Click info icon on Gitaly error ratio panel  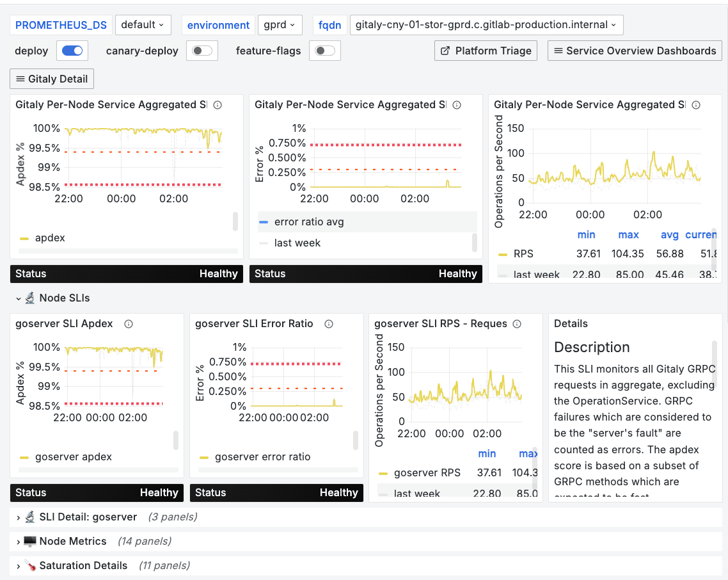pos(457,105)
